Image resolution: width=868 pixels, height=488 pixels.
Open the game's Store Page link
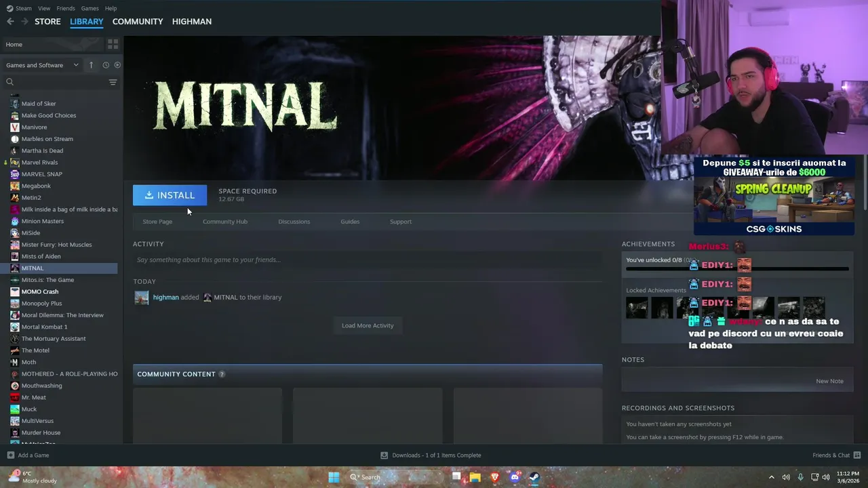(x=157, y=222)
